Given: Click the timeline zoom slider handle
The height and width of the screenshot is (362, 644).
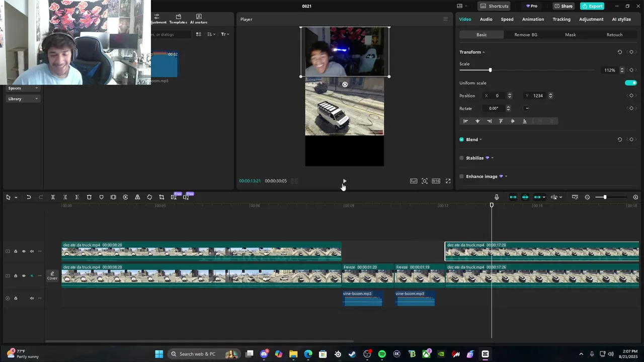Looking at the screenshot, I should [605, 197].
